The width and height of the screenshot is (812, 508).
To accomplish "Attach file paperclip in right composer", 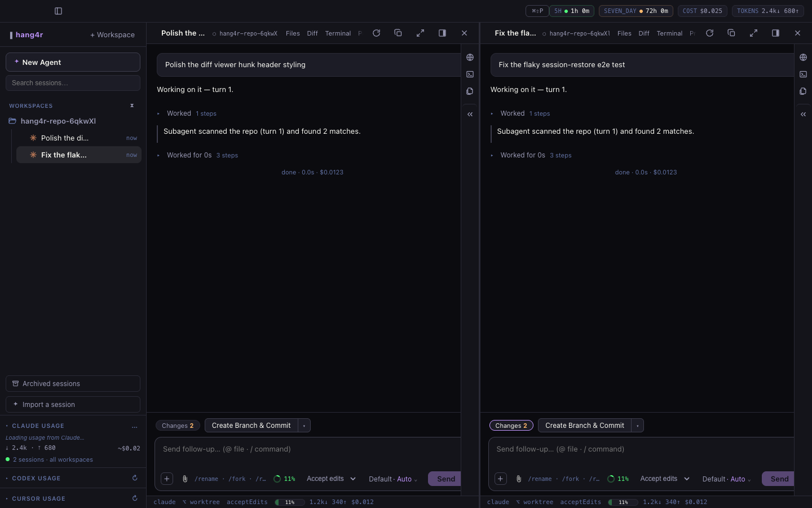I will 519,479.
